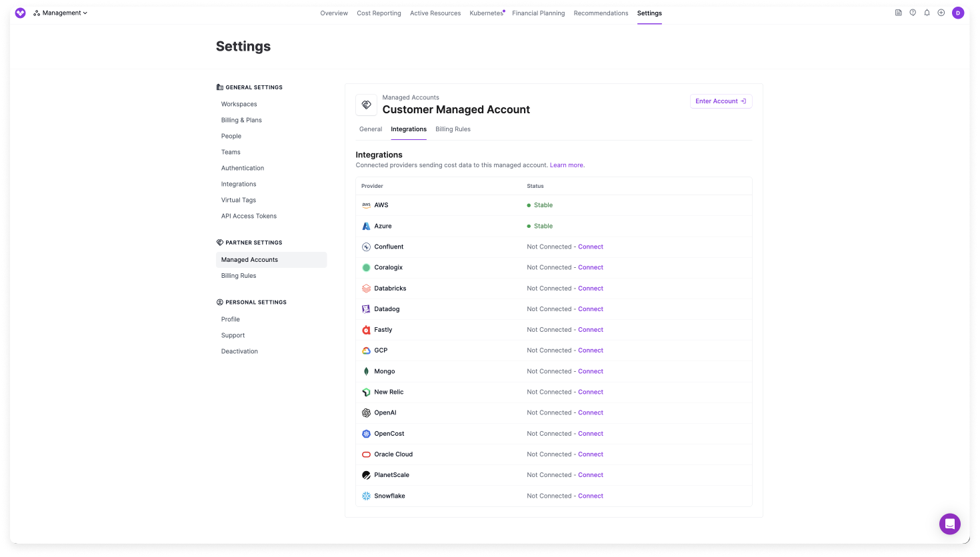Go to the Overview tab
This screenshot has width=980, height=557.
tap(334, 13)
